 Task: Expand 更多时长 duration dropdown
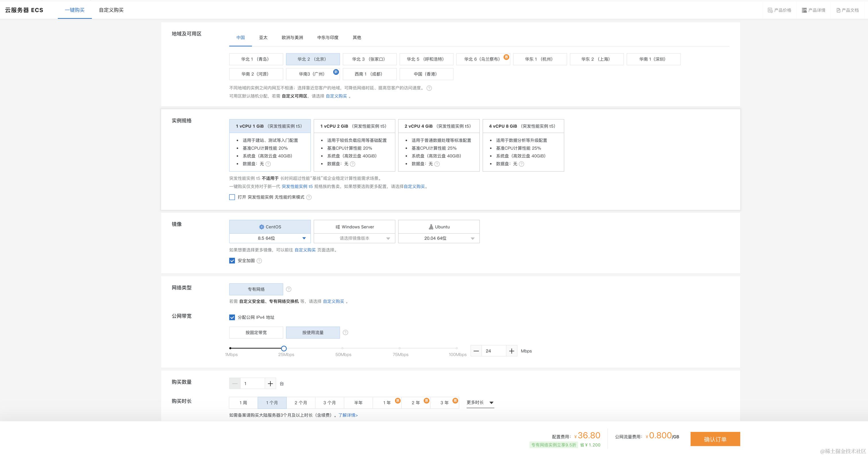pyautogui.click(x=480, y=402)
